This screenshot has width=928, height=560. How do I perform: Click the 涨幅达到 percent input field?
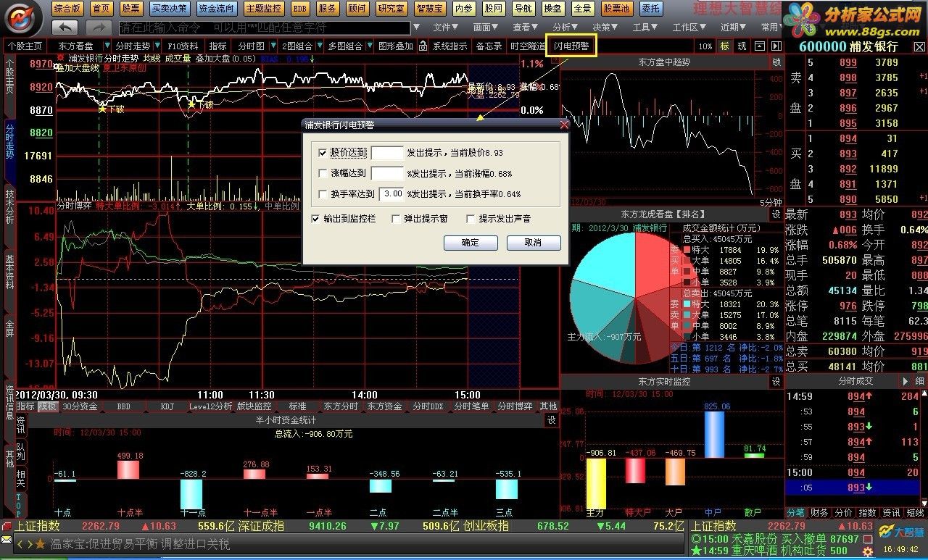tap(387, 173)
